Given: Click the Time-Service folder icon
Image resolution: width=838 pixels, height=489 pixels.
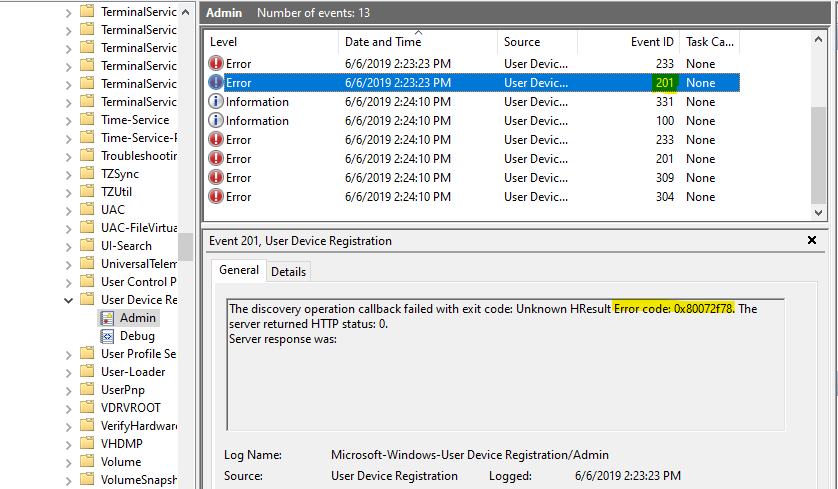Looking at the screenshot, I should [87, 120].
